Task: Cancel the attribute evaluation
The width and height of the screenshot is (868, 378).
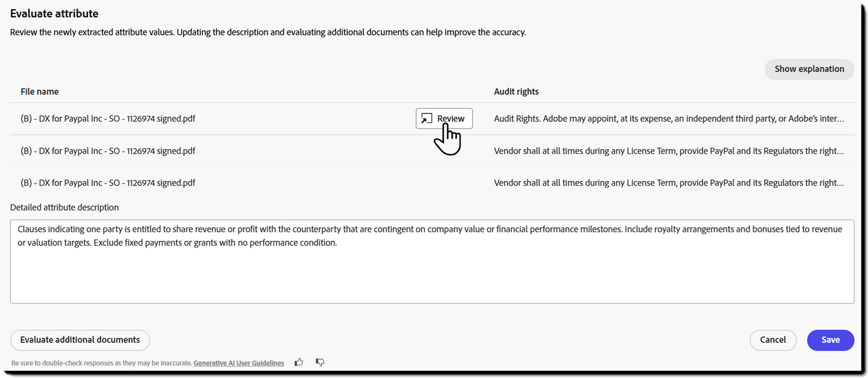Action: 773,340
